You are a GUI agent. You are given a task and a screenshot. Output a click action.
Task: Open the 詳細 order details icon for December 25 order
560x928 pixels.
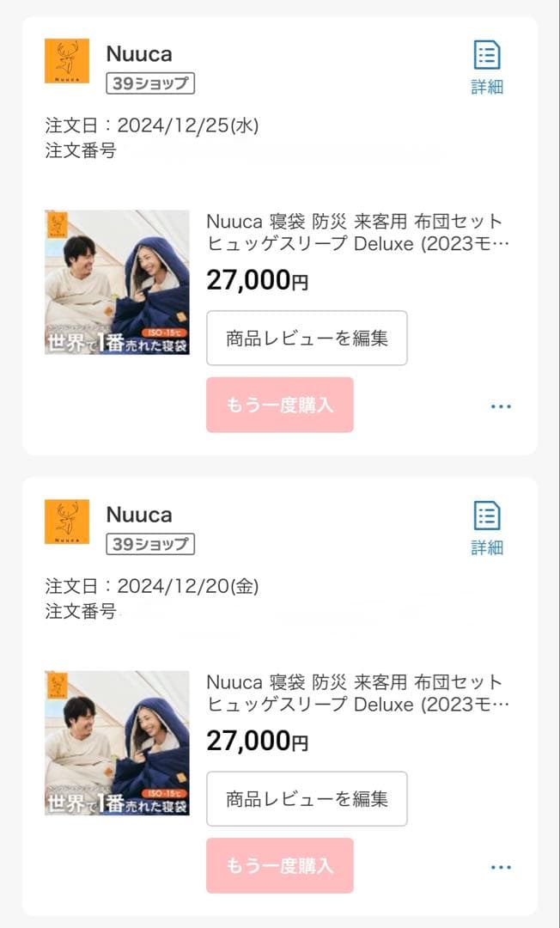coord(486,64)
